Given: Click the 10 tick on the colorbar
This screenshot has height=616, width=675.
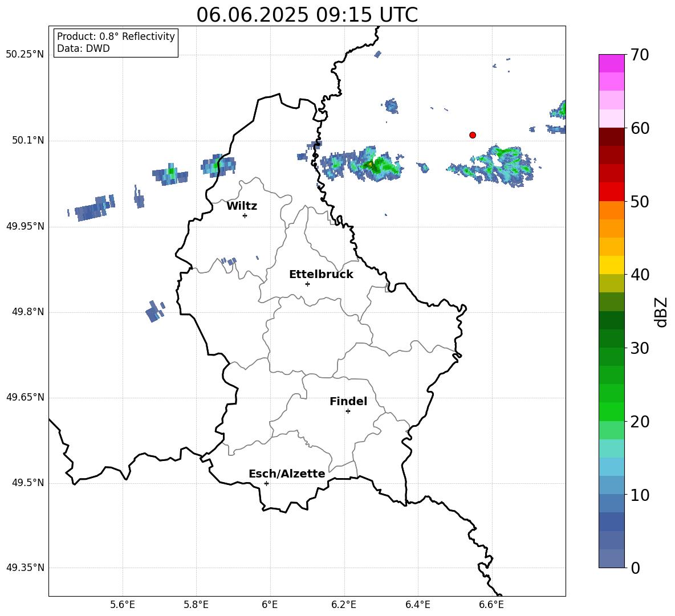Looking at the screenshot, I should (640, 495).
